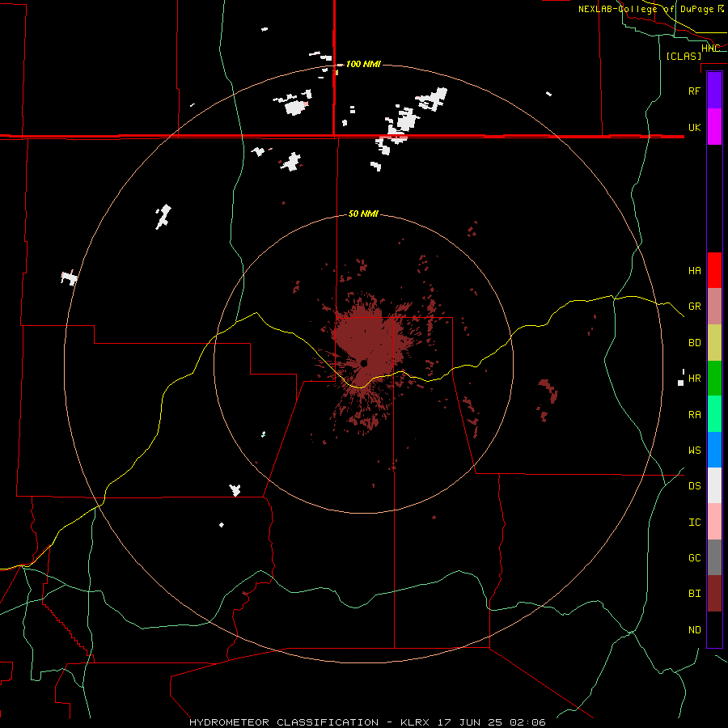Click the [CLAS] label
This screenshot has height=728, width=728.
tap(684, 56)
